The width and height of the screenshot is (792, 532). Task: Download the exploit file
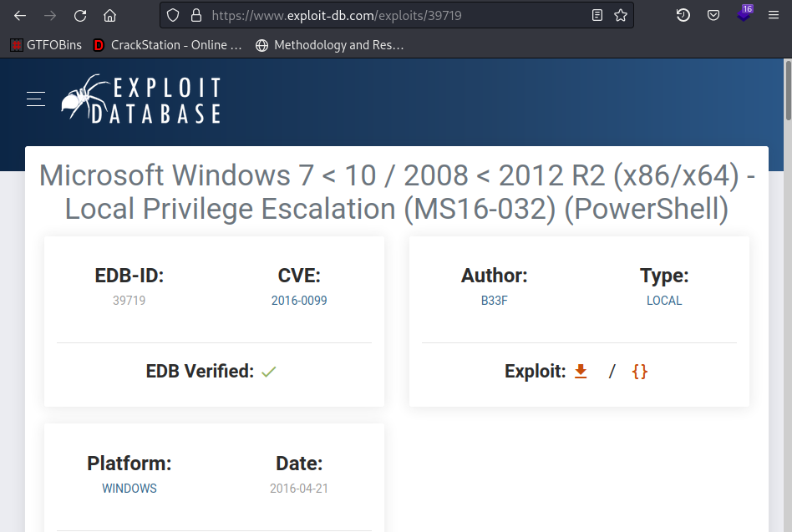(581, 372)
